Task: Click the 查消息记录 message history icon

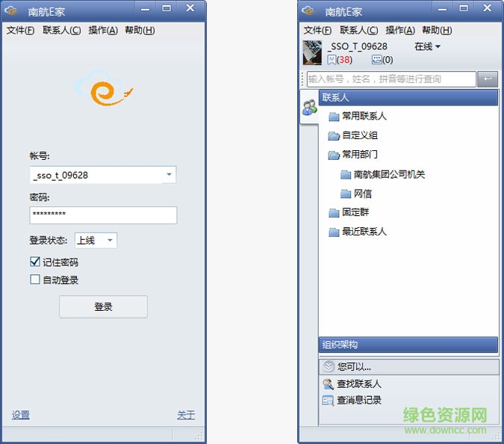Action: pyautogui.click(x=329, y=401)
